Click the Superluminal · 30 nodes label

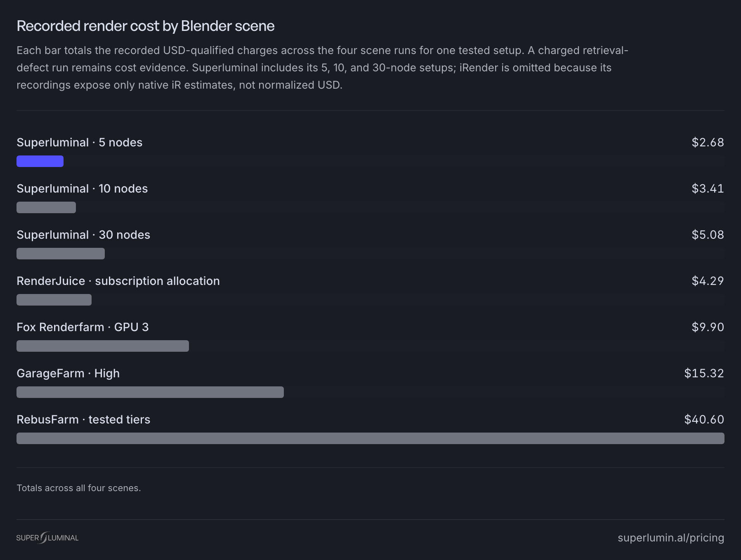(83, 235)
